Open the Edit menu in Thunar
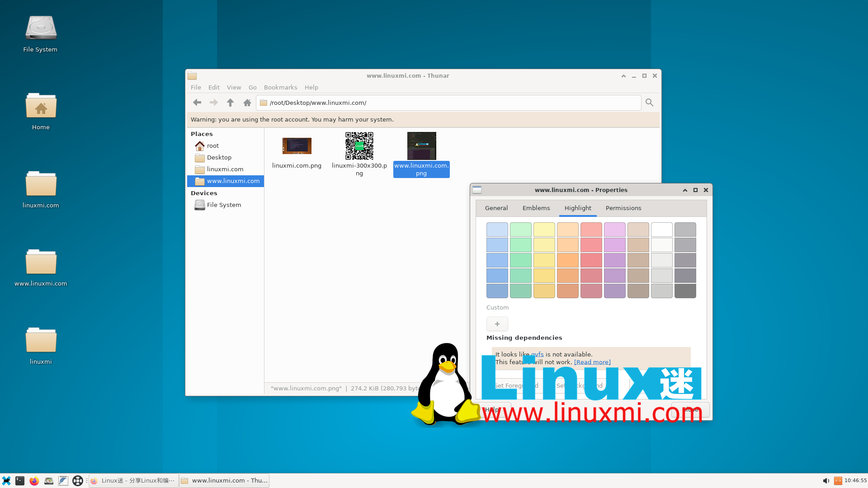 click(214, 88)
